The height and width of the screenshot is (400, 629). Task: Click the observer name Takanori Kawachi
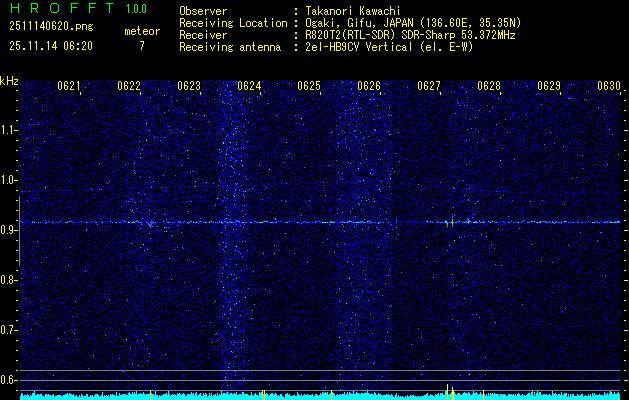[x=353, y=11]
